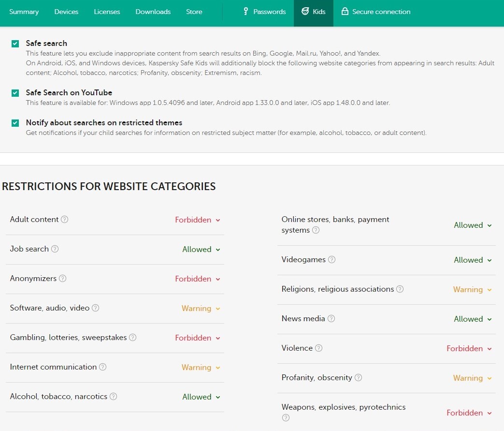
Task: Click the help icon next to Adult content
Action: [x=65, y=220]
